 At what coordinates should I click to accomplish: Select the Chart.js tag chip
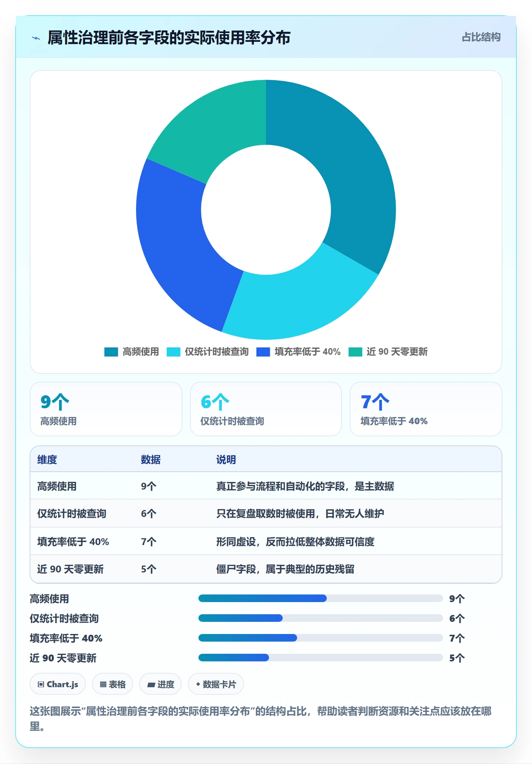click(58, 684)
